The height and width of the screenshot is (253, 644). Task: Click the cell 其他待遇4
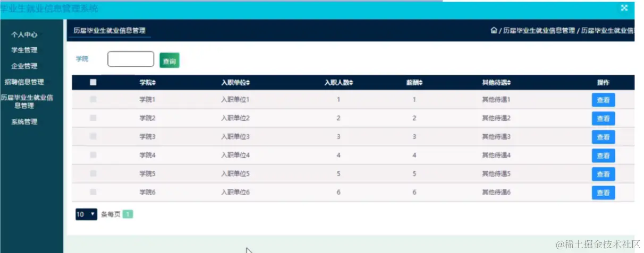pyautogui.click(x=496, y=155)
